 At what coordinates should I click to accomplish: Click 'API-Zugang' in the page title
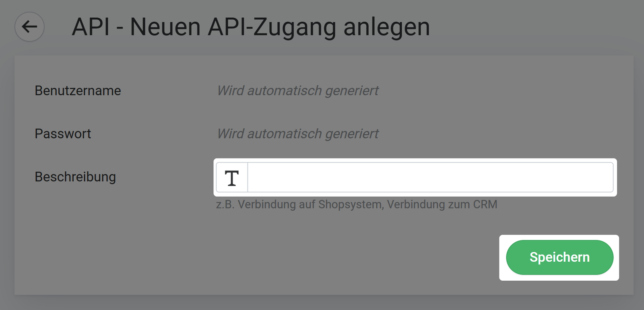pos(272,27)
